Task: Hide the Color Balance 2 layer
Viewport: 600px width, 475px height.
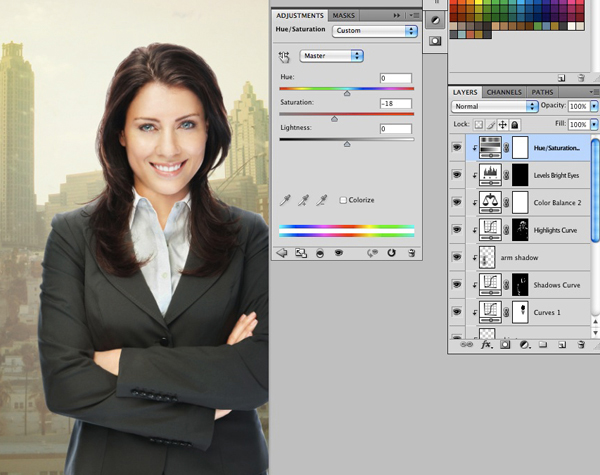Action: [x=457, y=202]
